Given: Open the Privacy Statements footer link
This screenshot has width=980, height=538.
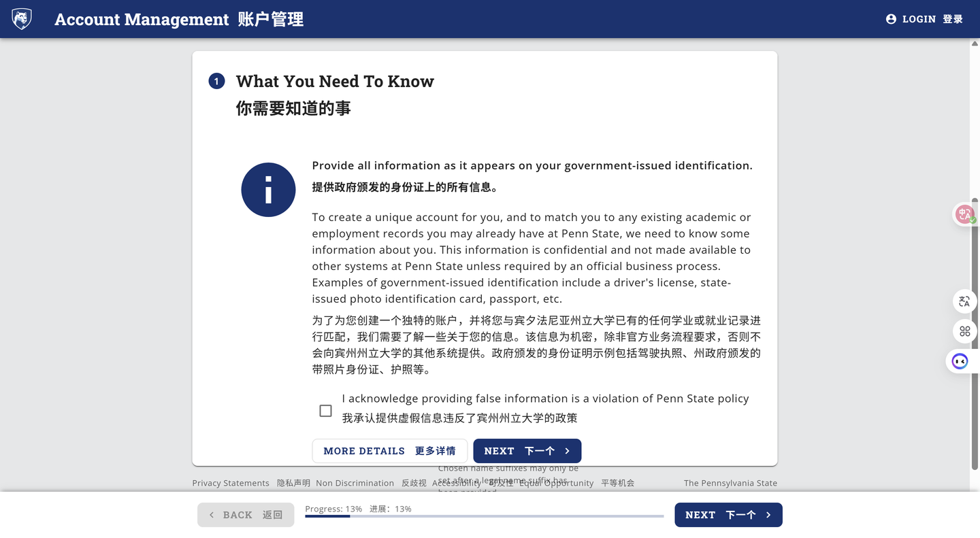Looking at the screenshot, I should tap(231, 483).
